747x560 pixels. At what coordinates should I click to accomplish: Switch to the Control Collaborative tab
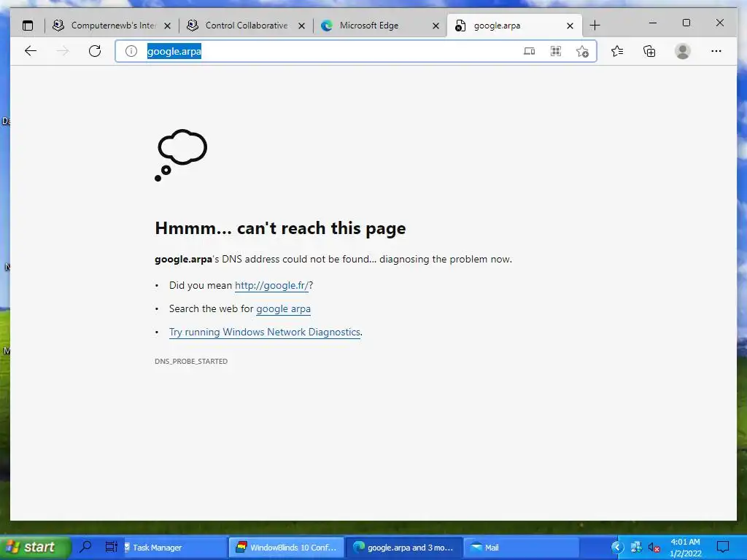pyautogui.click(x=247, y=26)
